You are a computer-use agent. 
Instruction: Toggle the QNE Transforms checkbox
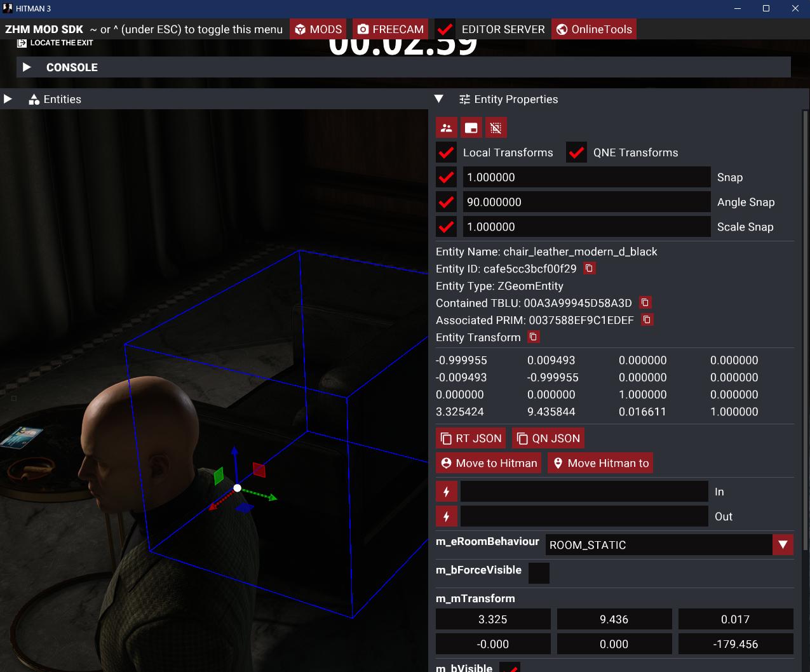click(x=577, y=152)
